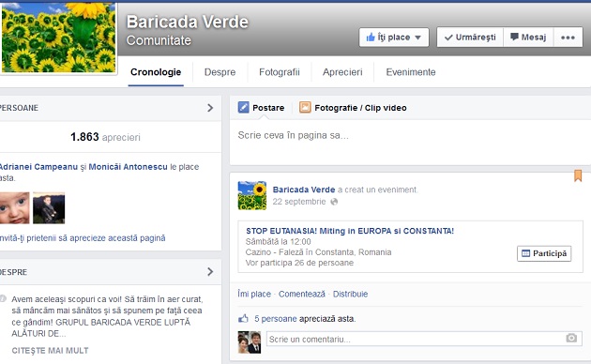This screenshot has width=591, height=364.
Task: Click the pencil Postare icon
Action: pyautogui.click(x=244, y=107)
